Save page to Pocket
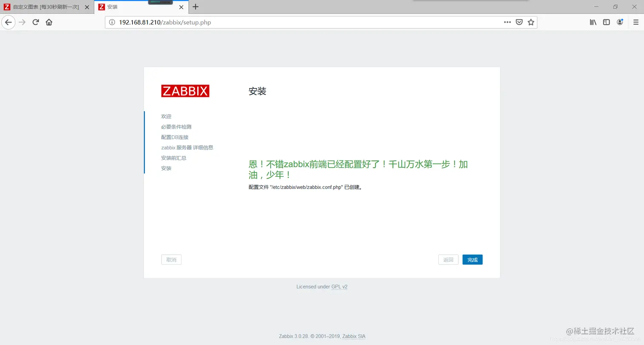This screenshot has height=345, width=644. (x=519, y=22)
